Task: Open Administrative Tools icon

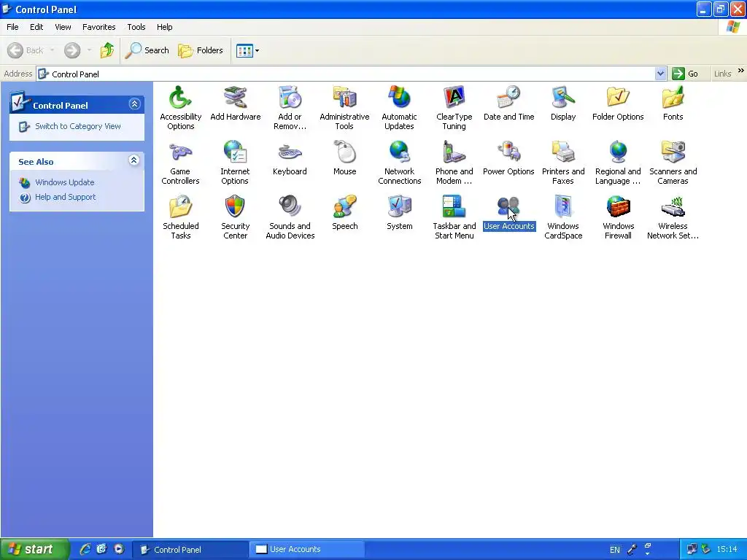Action: (344, 108)
